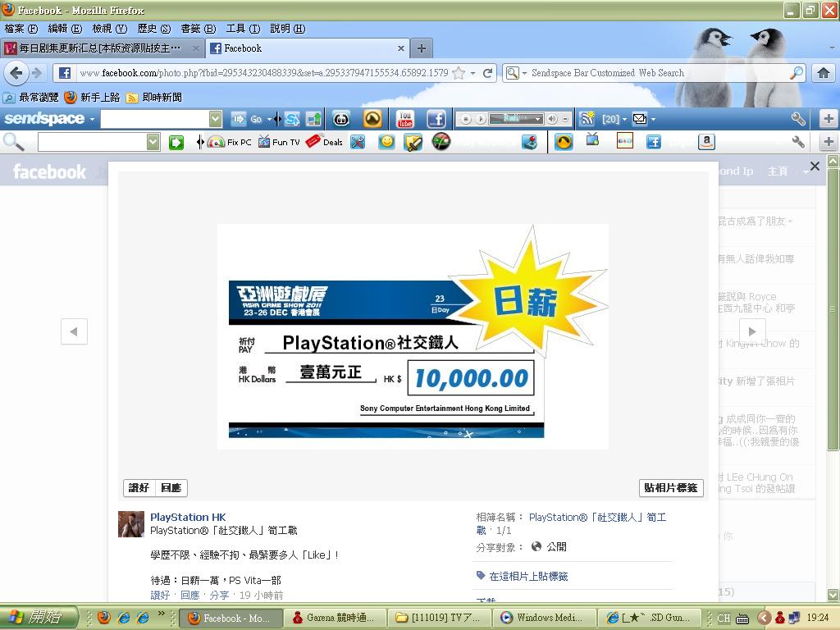Click the radio volume speaker icon

pyautogui.click(x=552, y=119)
